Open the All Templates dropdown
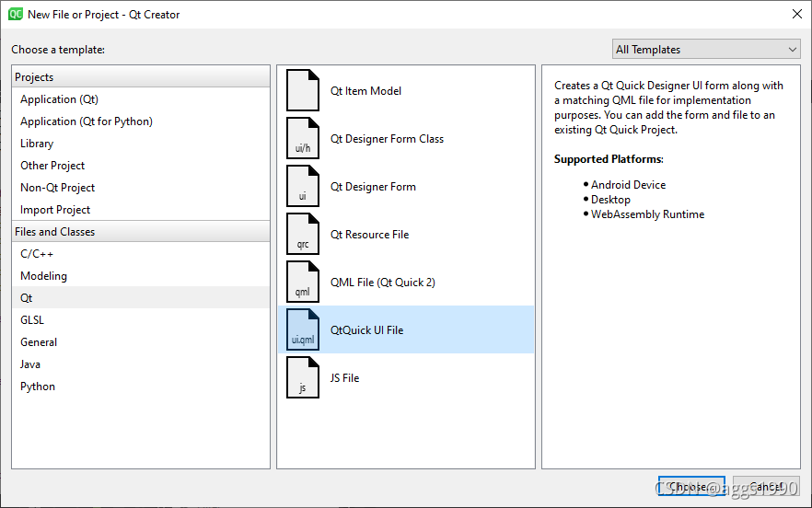 coord(706,49)
